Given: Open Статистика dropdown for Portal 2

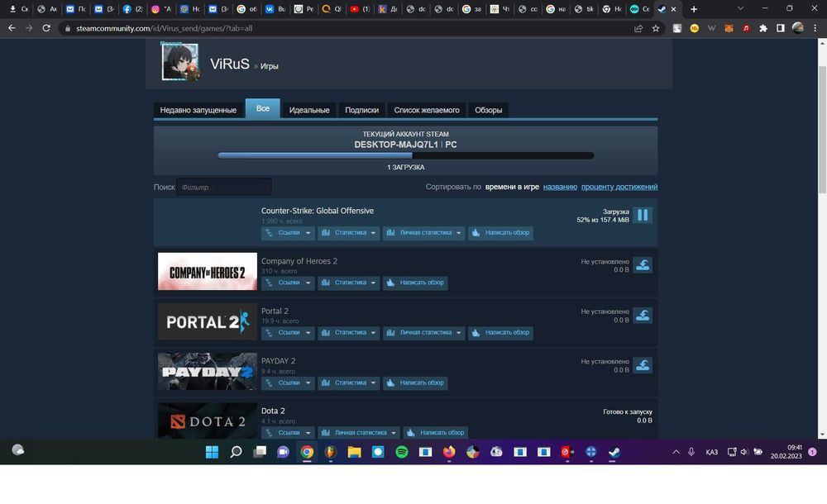Looking at the screenshot, I should 349,333.
